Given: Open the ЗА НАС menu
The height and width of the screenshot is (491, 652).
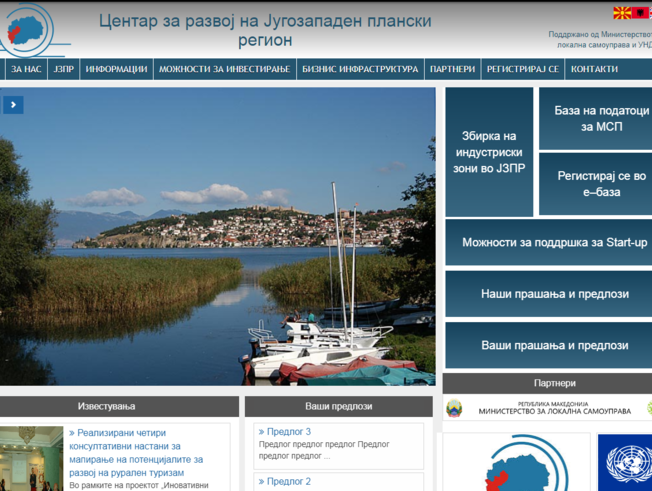Looking at the screenshot, I should 26,69.
